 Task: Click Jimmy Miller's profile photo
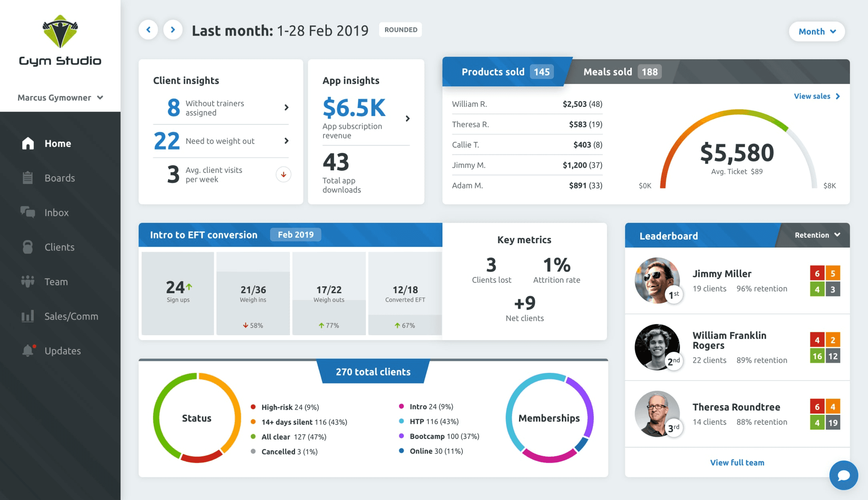[x=657, y=280]
